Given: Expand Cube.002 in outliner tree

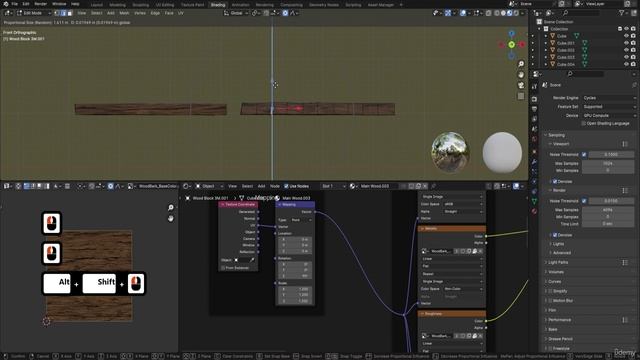Looking at the screenshot, I should point(546,50).
